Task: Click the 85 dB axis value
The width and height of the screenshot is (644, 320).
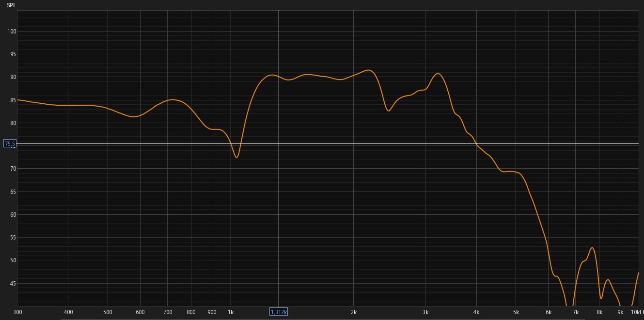Action: coord(13,100)
